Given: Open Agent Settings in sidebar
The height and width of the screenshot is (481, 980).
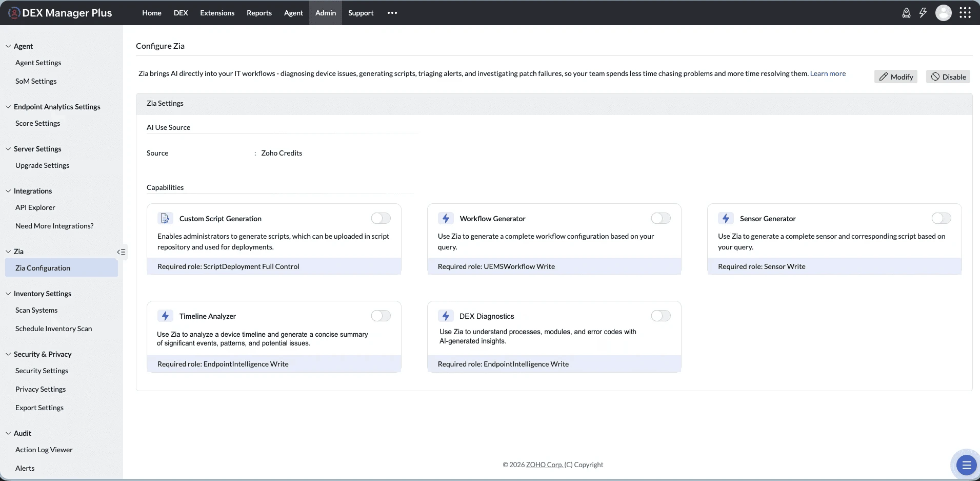Looking at the screenshot, I should coord(38,63).
